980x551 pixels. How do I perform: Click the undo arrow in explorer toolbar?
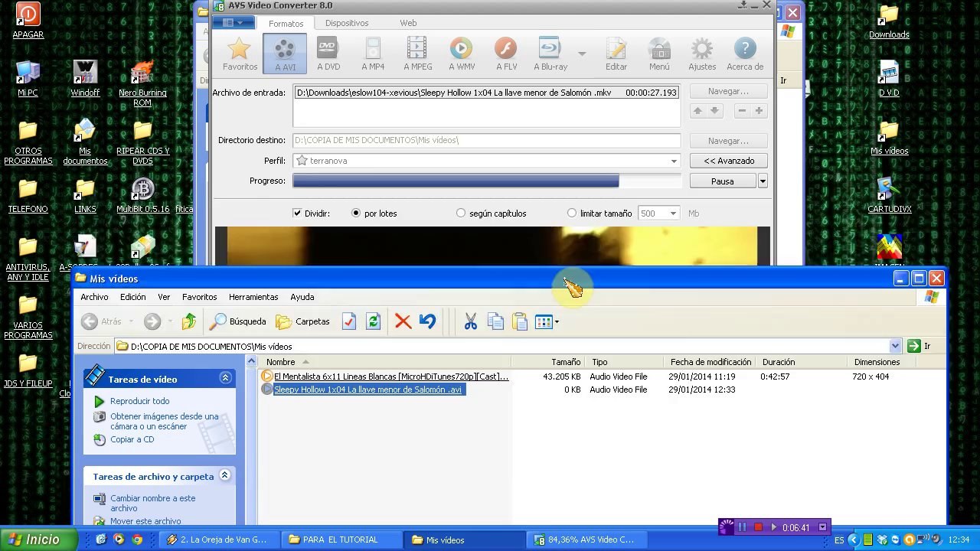coord(427,321)
